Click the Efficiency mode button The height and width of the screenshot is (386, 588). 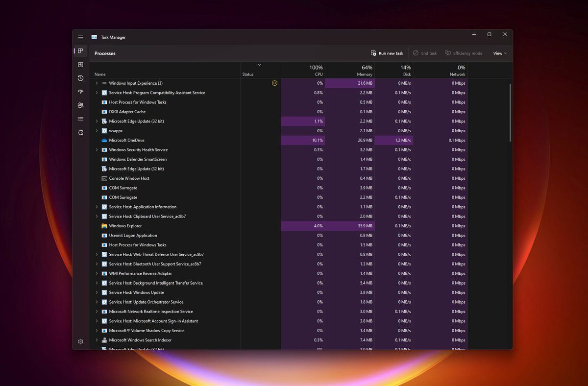(464, 53)
